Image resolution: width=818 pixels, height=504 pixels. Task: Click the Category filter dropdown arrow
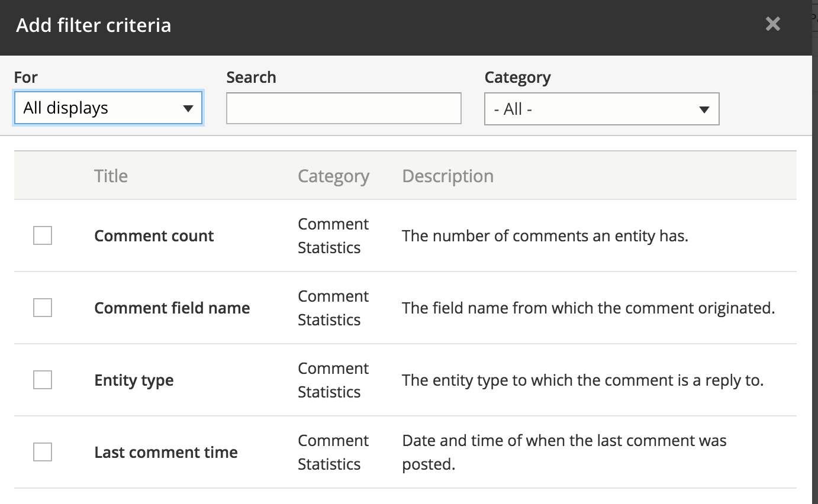(x=704, y=109)
